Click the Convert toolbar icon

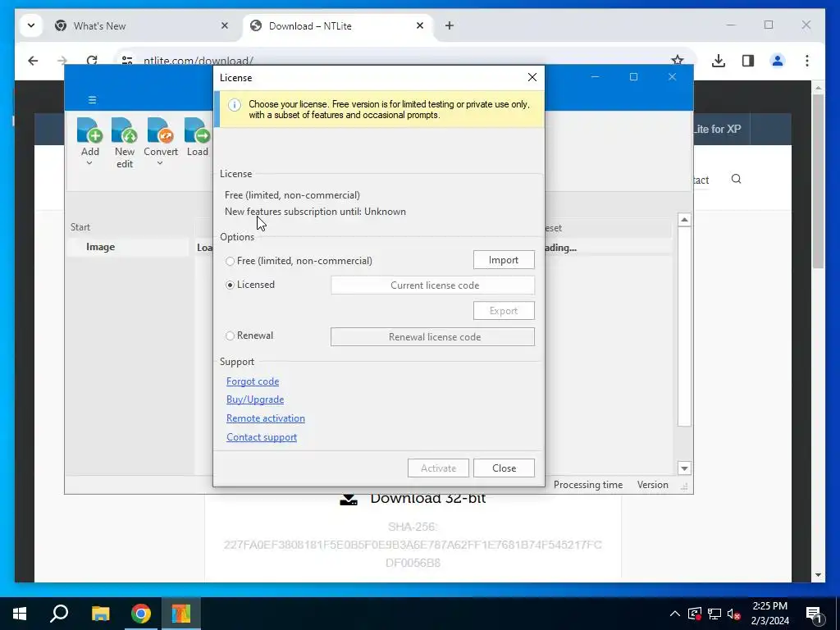[161, 131]
